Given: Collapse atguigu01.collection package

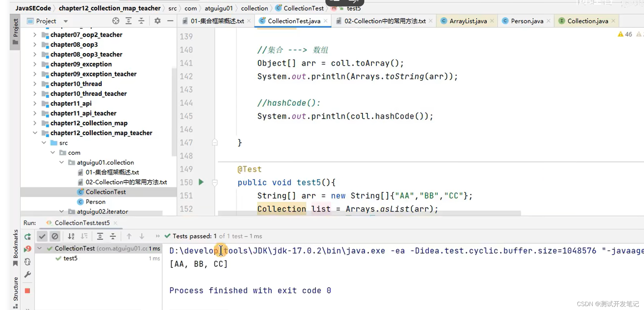Looking at the screenshot, I should coord(61,162).
